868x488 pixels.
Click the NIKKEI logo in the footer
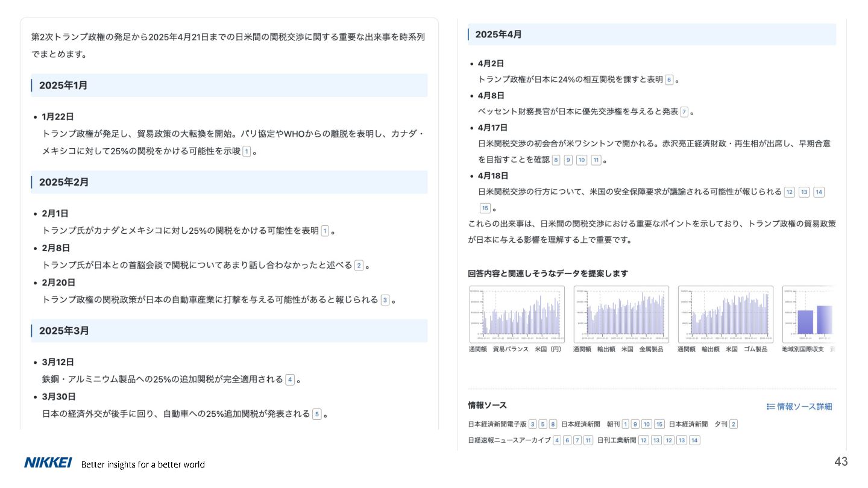coord(48,463)
